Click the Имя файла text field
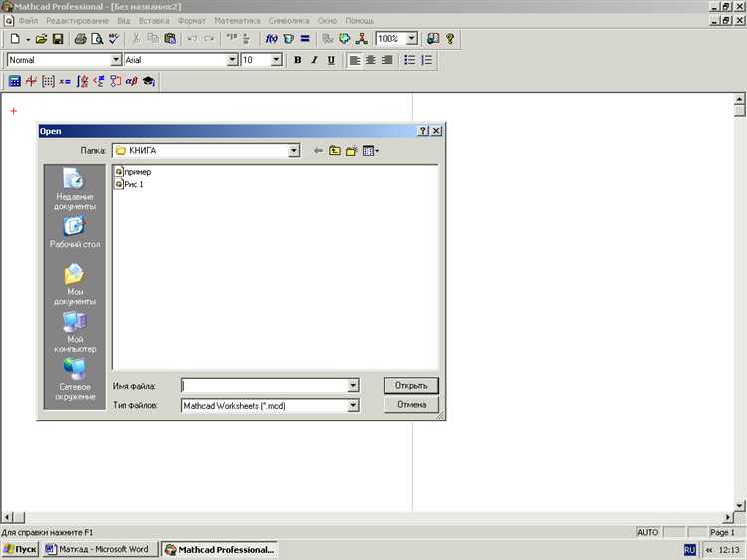 [x=265, y=385]
